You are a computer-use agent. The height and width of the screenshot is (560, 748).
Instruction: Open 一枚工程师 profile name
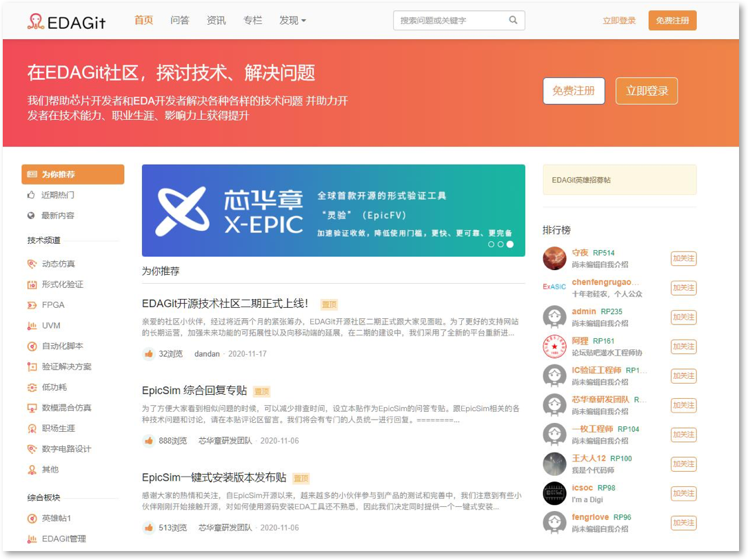[592, 429]
